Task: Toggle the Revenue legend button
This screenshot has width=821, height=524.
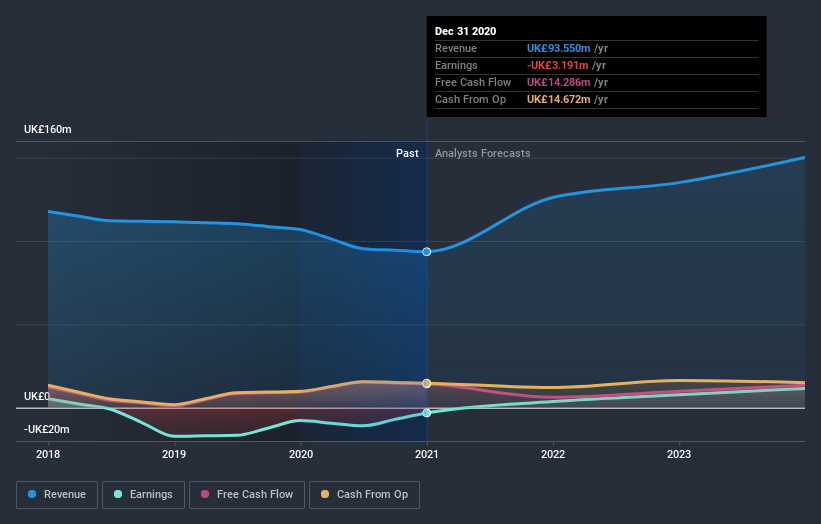Action: [57, 495]
